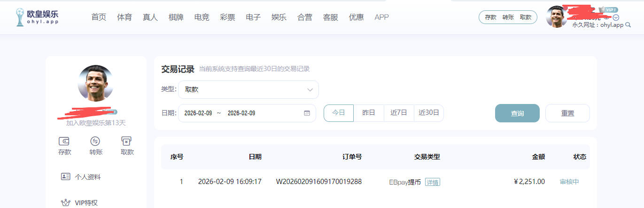Click the 存款 wallet icon in sidebar
The height and width of the screenshot is (208, 644).
point(64,141)
